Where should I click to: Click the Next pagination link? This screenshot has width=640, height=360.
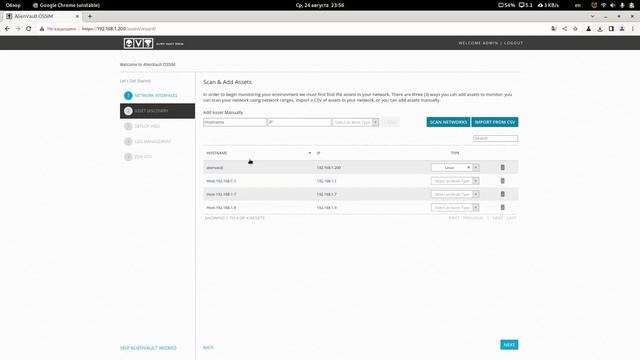click(498, 218)
